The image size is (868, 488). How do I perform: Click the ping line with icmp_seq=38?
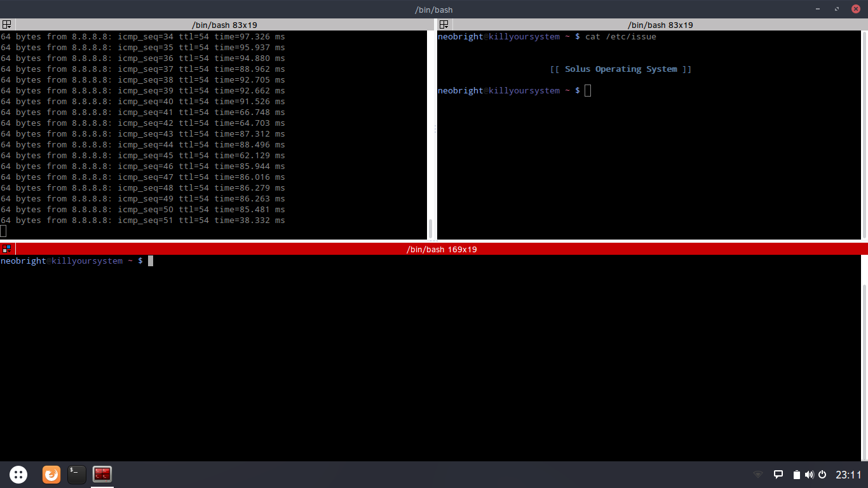[143, 80]
